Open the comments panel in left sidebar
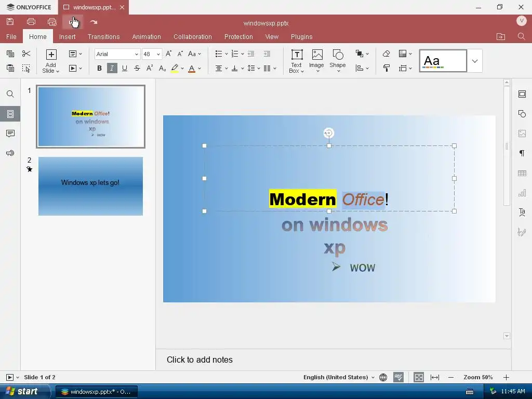This screenshot has height=399, width=532. point(10,134)
